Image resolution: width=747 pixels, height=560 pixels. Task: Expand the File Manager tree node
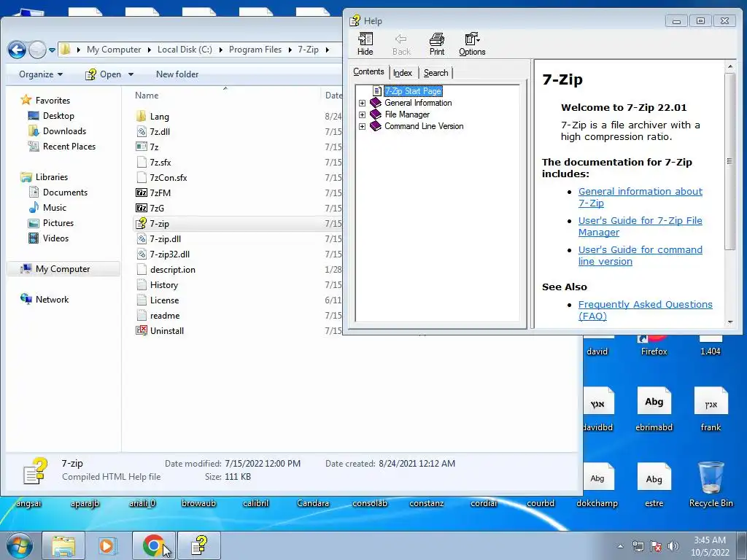(362, 114)
